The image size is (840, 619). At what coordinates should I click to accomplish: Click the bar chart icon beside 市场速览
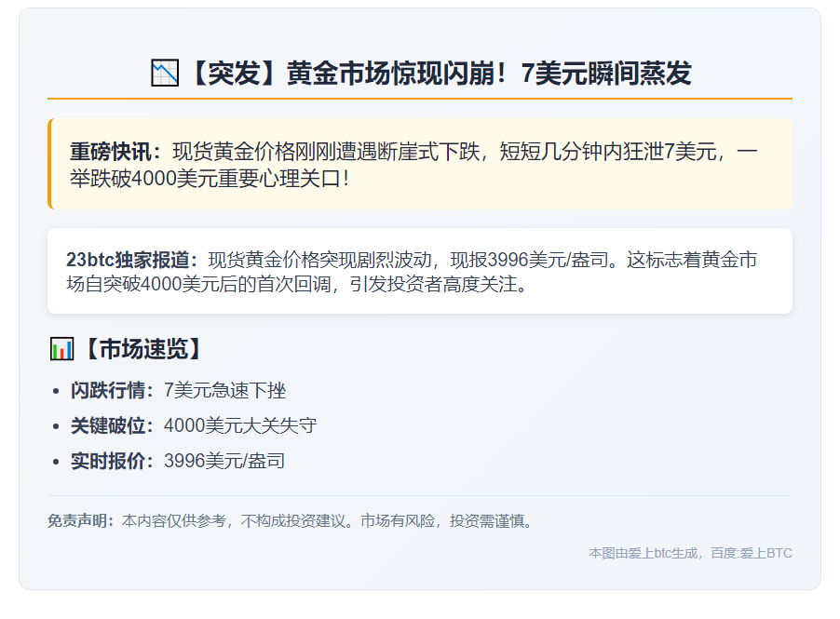[x=61, y=349]
